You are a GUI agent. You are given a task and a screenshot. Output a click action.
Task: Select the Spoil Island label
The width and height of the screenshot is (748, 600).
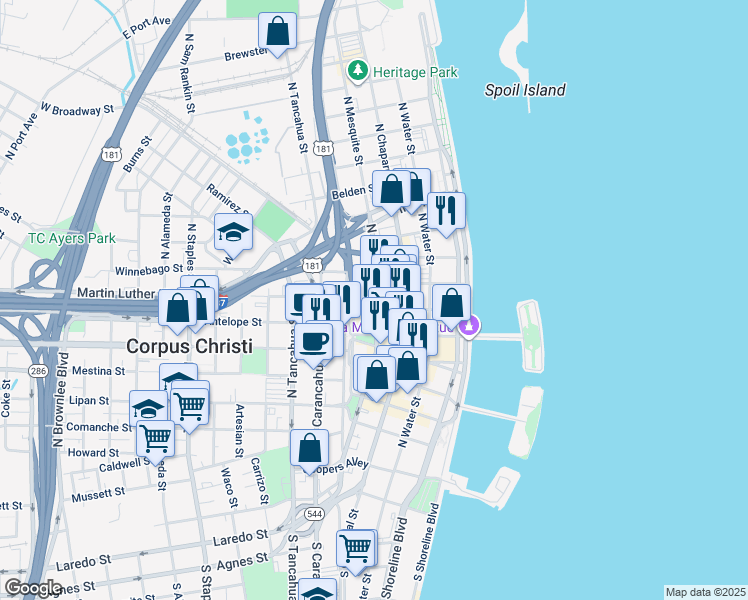pos(525,90)
